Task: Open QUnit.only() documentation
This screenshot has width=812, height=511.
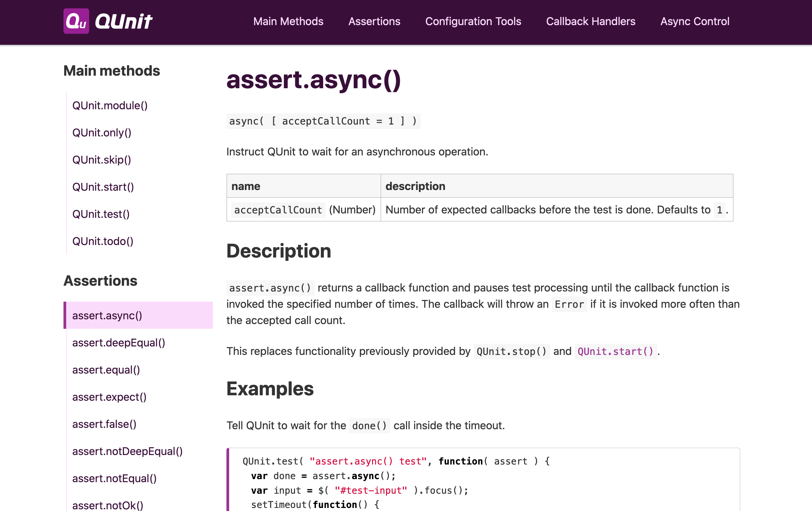Action: click(x=102, y=132)
